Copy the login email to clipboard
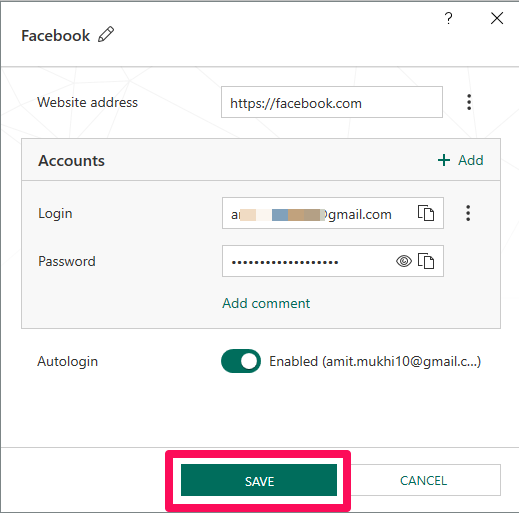 [x=426, y=213]
